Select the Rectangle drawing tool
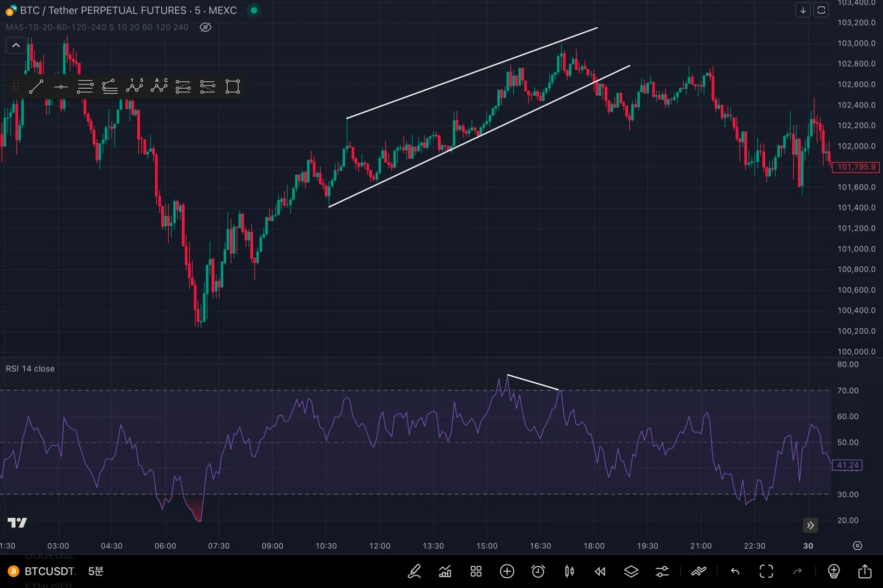This screenshot has height=588, width=883. pyautogui.click(x=233, y=87)
